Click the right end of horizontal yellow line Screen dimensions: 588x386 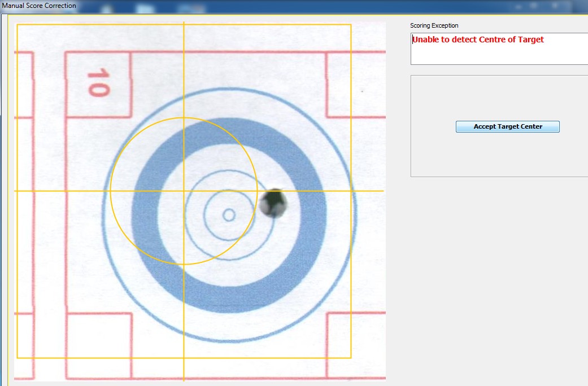pos(383,191)
